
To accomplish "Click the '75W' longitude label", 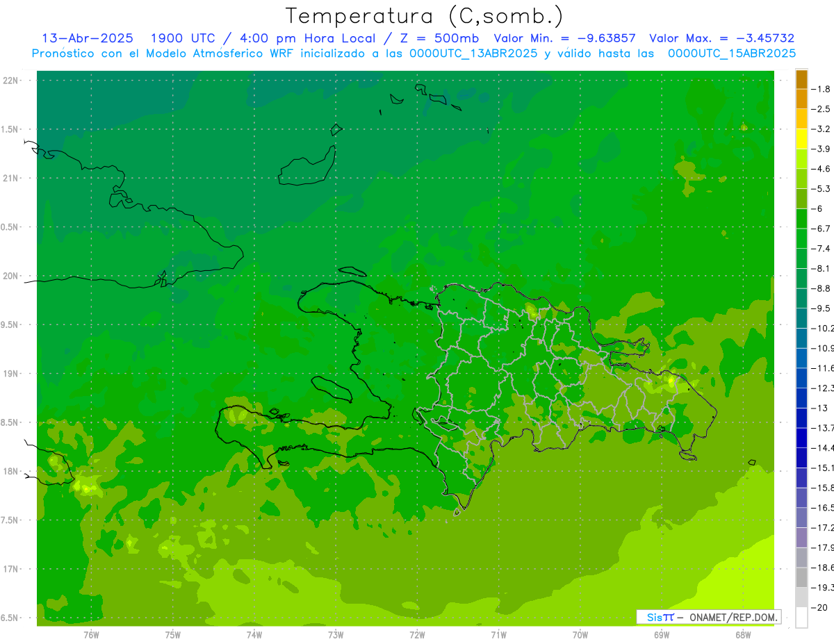I will pos(173,635).
